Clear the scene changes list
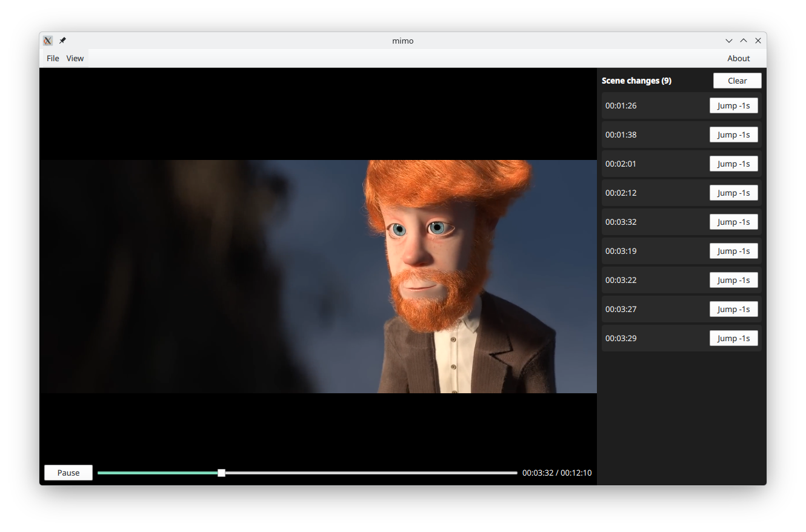The image size is (806, 532). pyautogui.click(x=738, y=81)
